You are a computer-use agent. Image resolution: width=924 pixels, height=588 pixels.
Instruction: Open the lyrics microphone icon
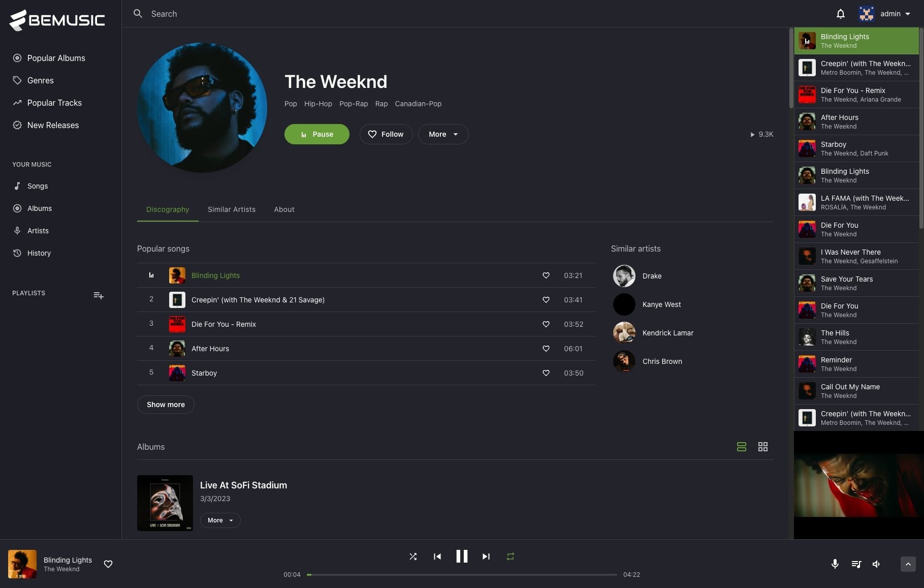(x=835, y=564)
